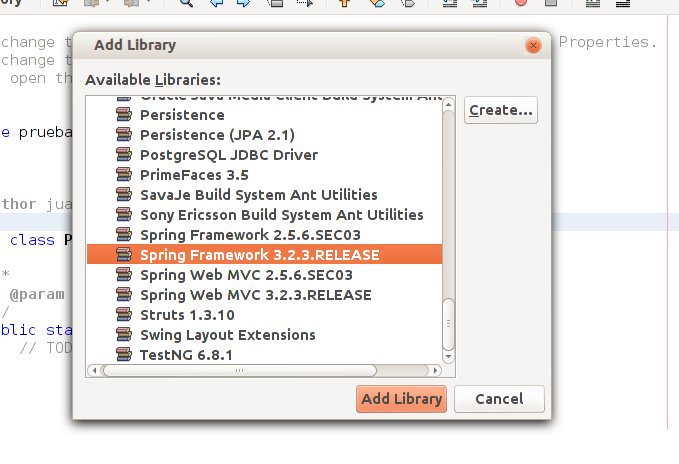679x464 pixels.
Task: Open the Create... library dialog
Action: (501, 110)
